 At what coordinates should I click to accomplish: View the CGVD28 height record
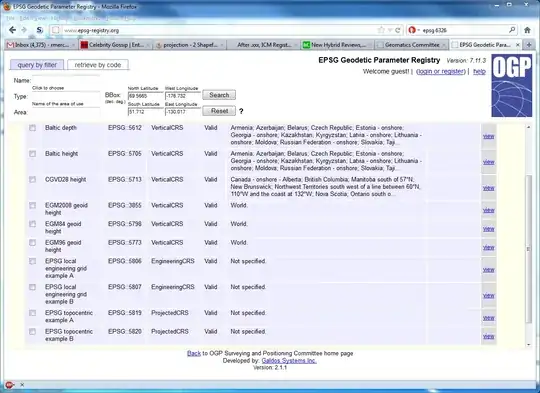(x=488, y=188)
